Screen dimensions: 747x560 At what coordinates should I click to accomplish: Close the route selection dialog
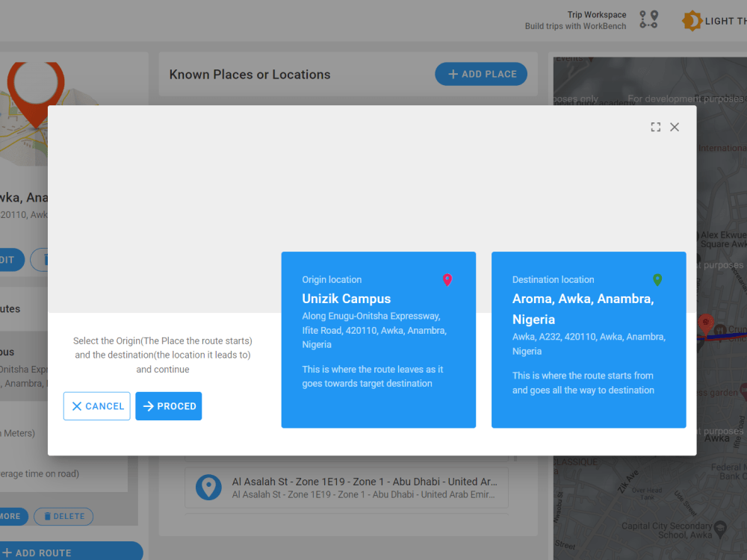(x=675, y=127)
